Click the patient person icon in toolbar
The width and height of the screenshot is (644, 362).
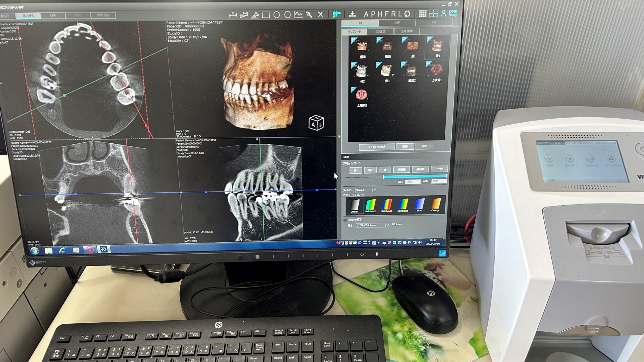(443, 13)
